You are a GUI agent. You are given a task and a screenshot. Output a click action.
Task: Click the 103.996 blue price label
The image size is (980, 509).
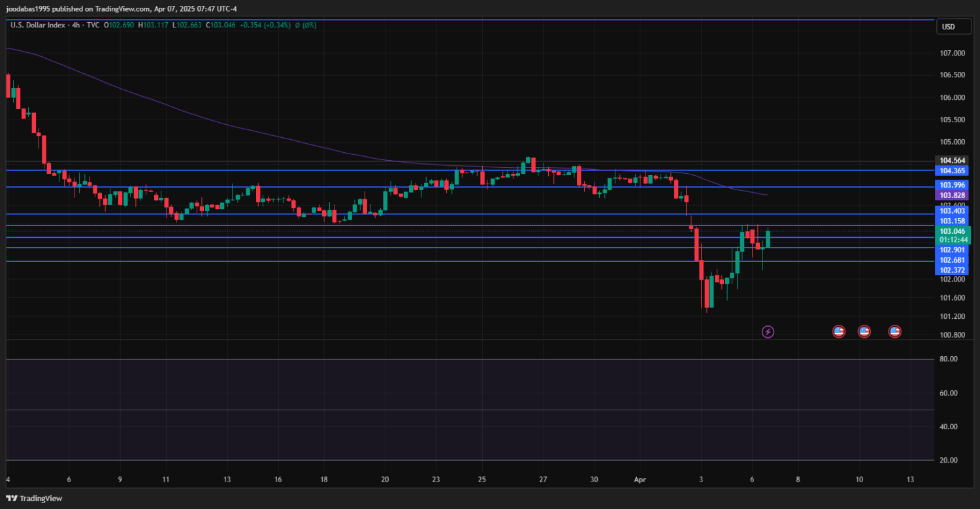click(x=953, y=186)
